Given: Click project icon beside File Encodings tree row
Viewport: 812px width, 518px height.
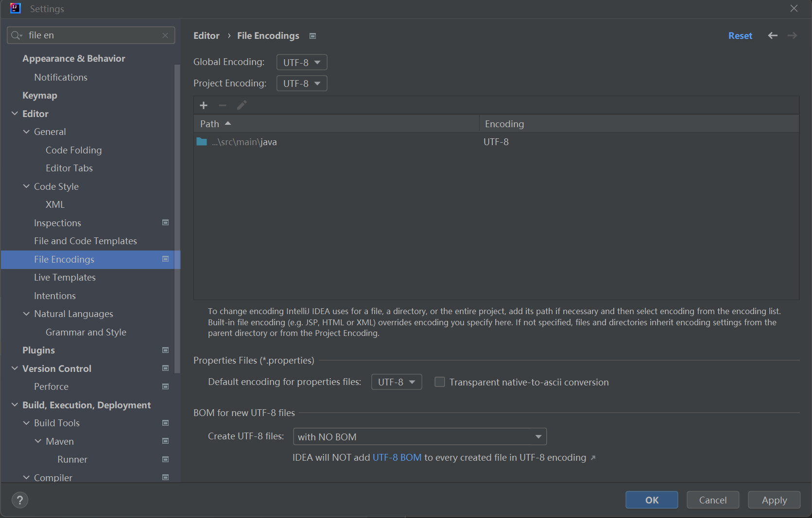Looking at the screenshot, I should tap(165, 259).
